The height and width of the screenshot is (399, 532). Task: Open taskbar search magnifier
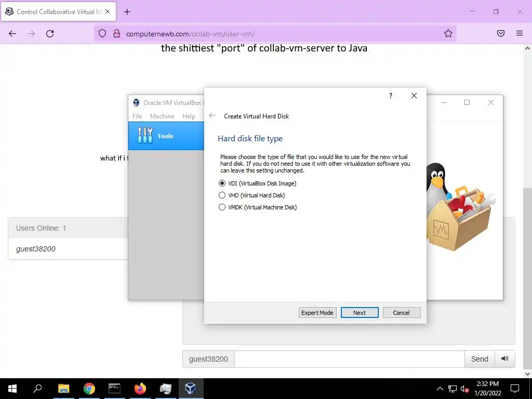(37, 389)
